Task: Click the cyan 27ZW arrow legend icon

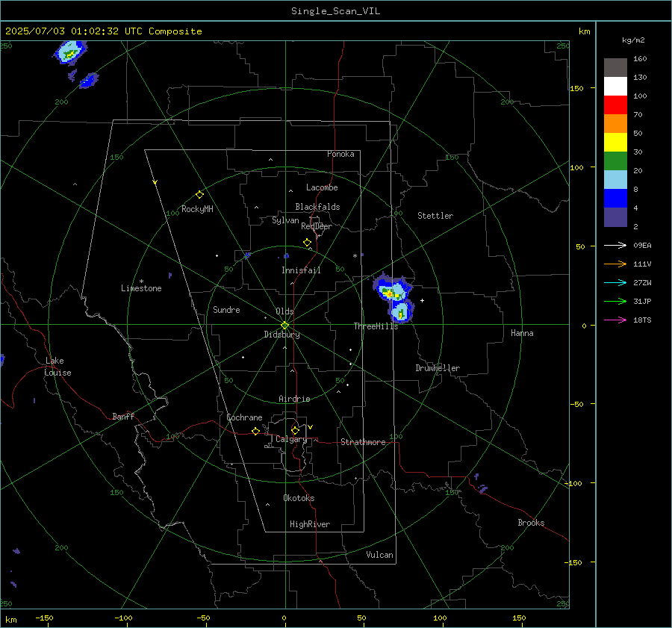Action: pos(615,282)
